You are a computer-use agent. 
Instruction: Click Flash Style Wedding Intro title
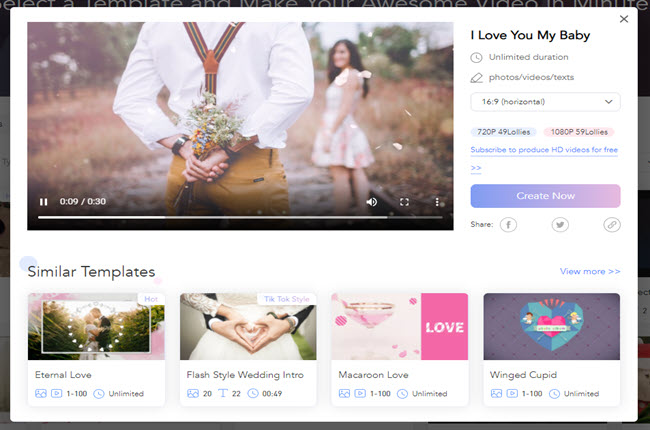(245, 375)
